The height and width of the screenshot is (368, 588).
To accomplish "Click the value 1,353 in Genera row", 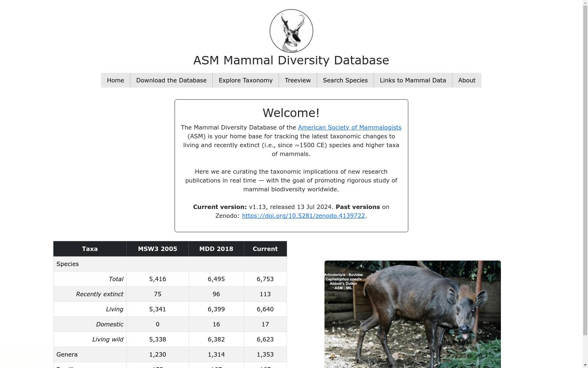I will pos(265,354).
